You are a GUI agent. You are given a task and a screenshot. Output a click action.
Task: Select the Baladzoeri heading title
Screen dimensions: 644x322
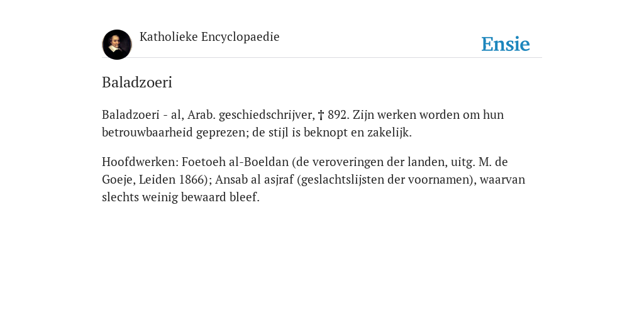click(137, 82)
